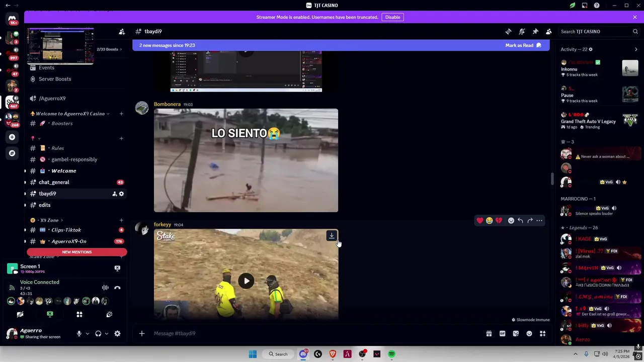Open the edits channel
Image resolution: width=644 pixels, height=362 pixels.
point(45,205)
